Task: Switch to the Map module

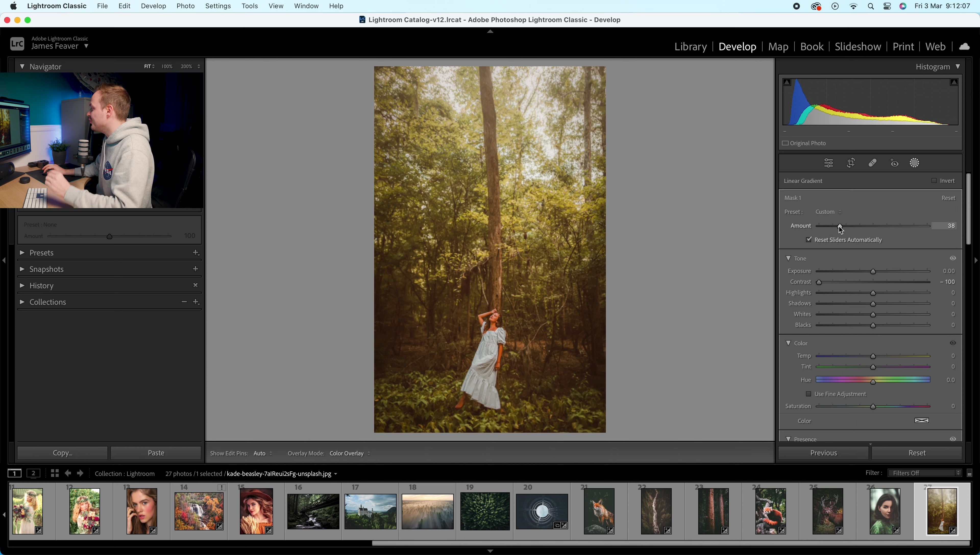Action: click(x=778, y=46)
